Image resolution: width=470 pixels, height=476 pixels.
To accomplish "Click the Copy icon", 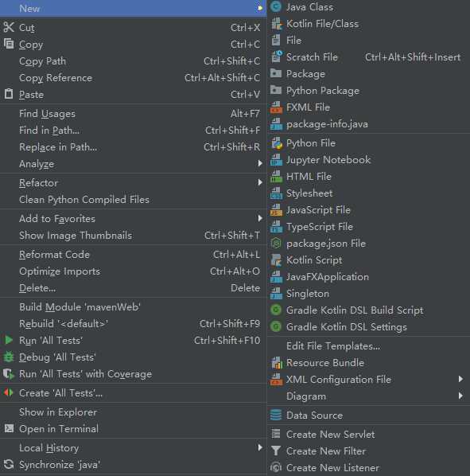I will (9, 44).
